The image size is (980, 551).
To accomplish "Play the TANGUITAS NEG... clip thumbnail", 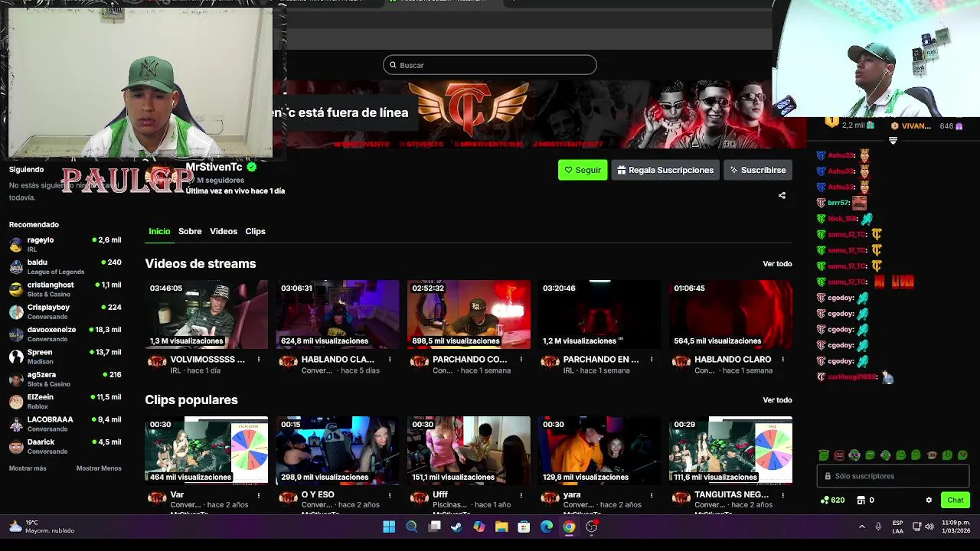I will point(731,450).
